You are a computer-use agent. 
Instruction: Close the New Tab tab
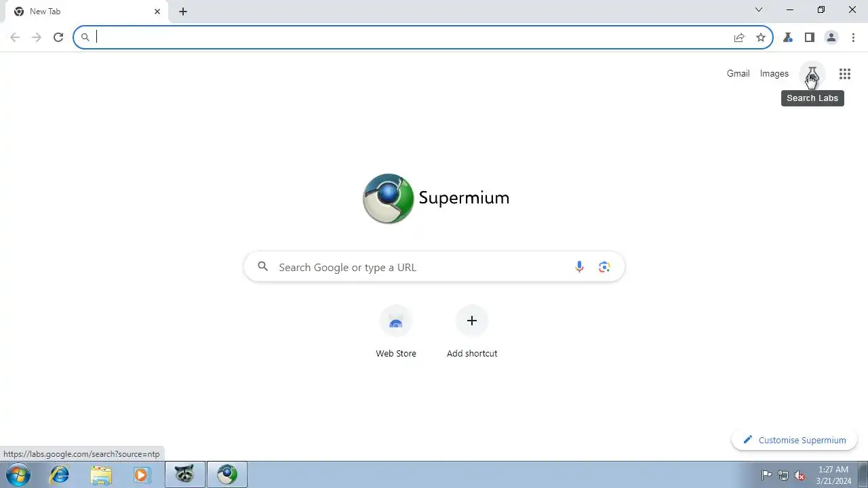(x=157, y=12)
